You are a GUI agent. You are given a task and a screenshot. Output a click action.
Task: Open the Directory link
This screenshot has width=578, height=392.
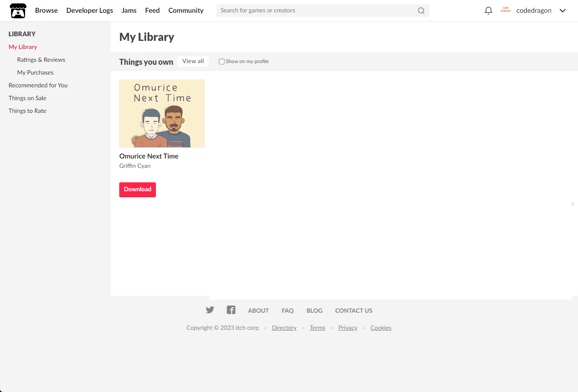(x=284, y=328)
